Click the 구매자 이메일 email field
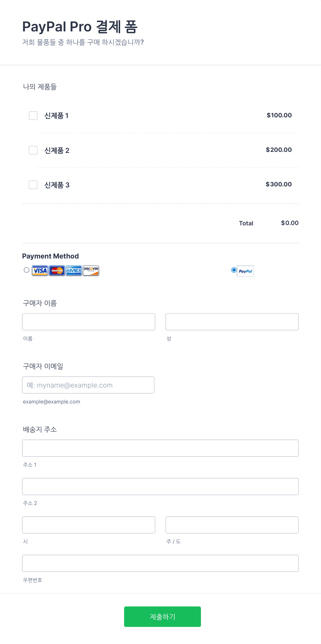321x644 pixels. [x=88, y=385]
